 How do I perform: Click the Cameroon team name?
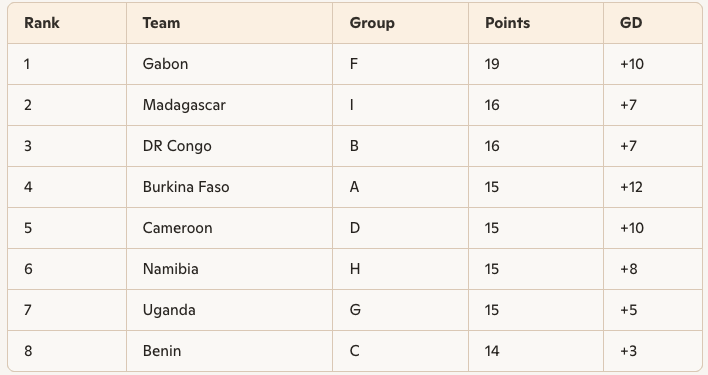pyautogui.click(x=177, y=228)
